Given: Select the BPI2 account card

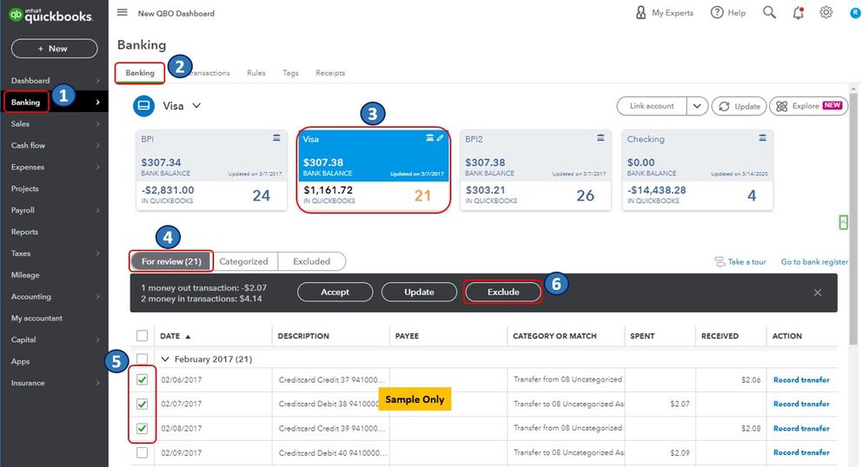Looking at the screenshot, I should (x=535, y=170).
